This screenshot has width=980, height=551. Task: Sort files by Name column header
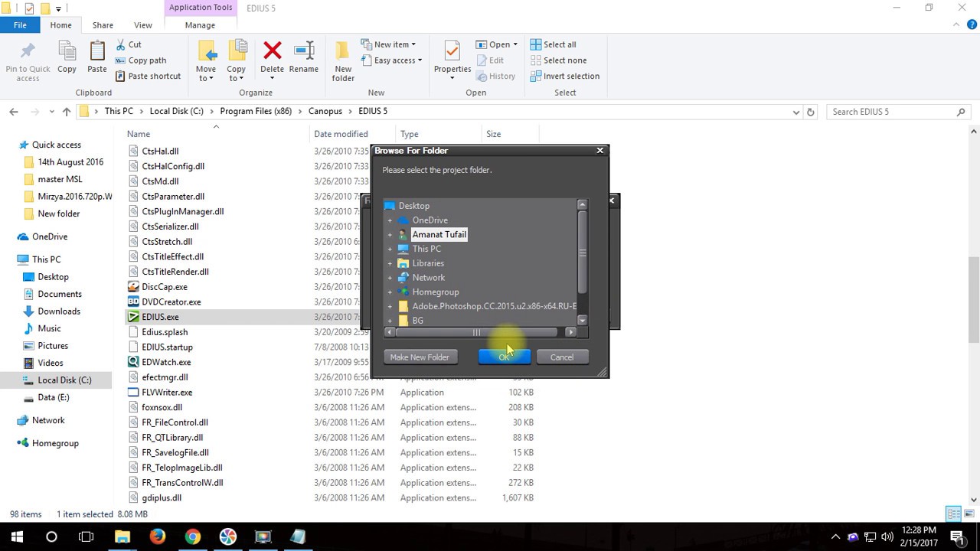coord(139,134)
